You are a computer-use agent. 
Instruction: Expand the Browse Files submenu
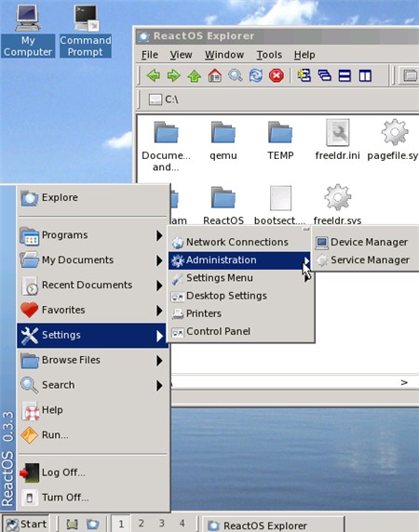93,360
